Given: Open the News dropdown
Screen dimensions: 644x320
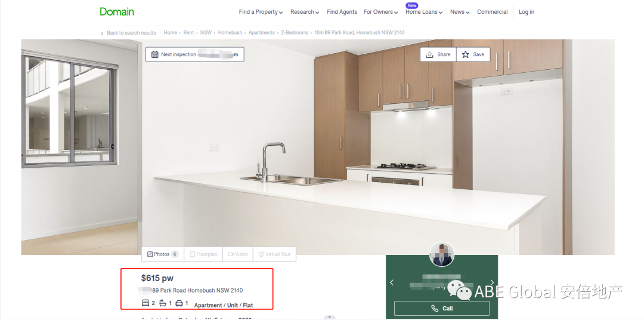Looking at the screenshot, I should point(460,12).
